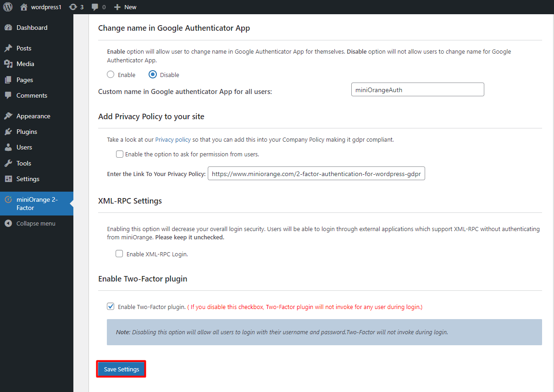Image resolution: width=554 pixels, height=392 pixels.
Task: Open the Privacy policy link
Action: tap(173, 139)
